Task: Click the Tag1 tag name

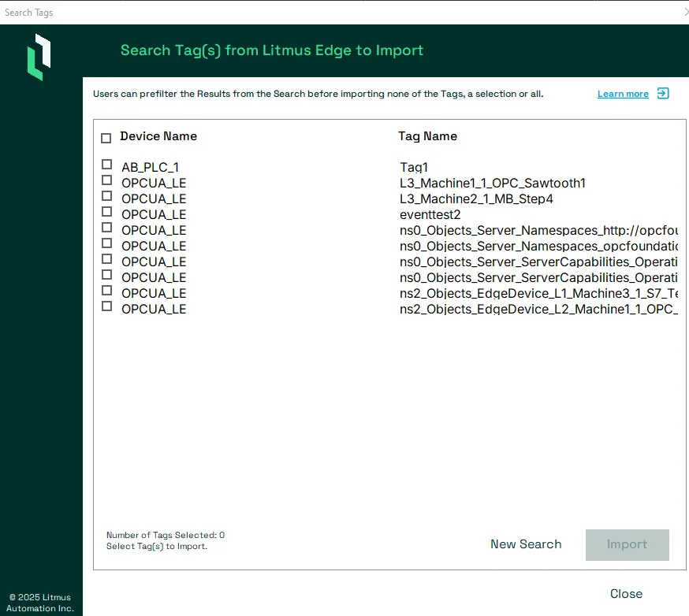Action: coord(414,167)
